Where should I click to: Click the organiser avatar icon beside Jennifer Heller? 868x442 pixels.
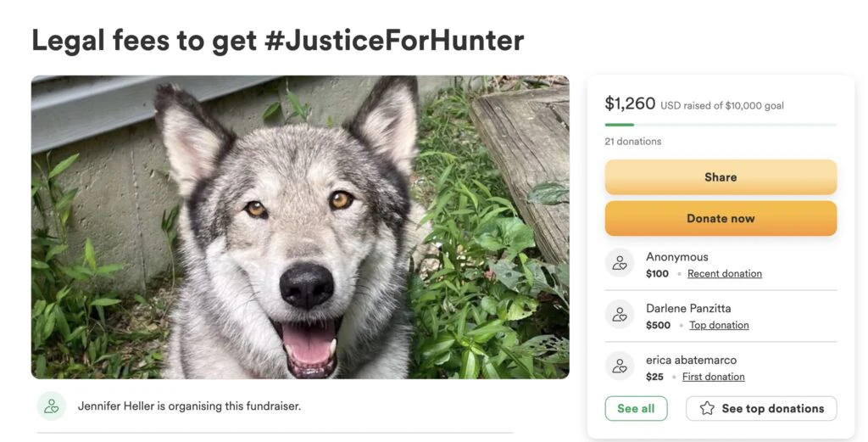(52, 406)
